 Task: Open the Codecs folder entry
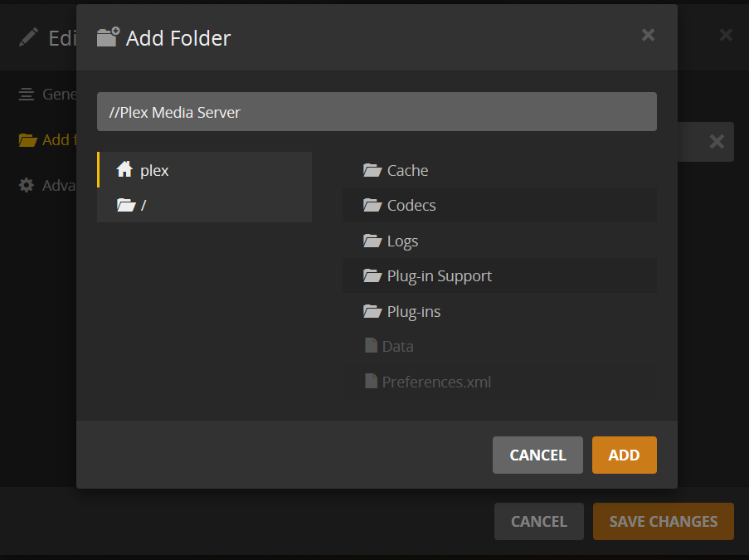click(411, 205)
